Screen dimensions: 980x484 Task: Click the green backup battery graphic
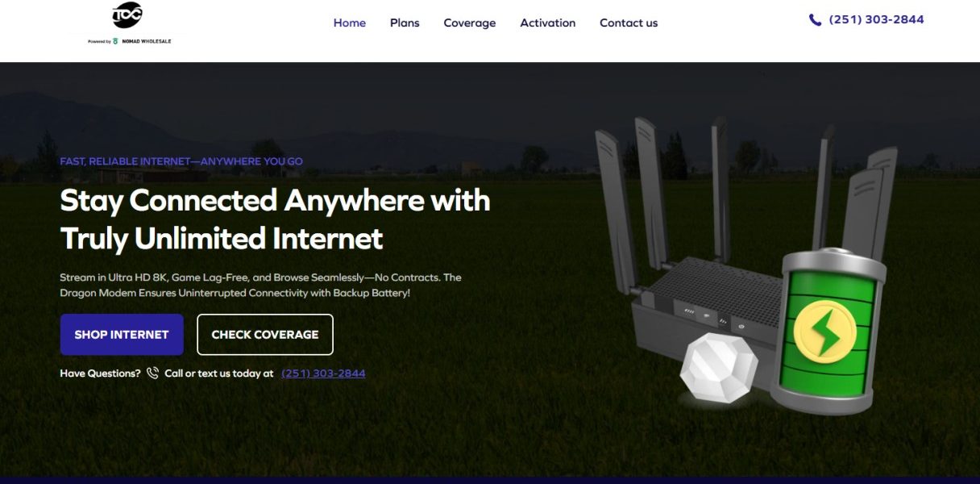pyautogui.click(x=828, y=329)
